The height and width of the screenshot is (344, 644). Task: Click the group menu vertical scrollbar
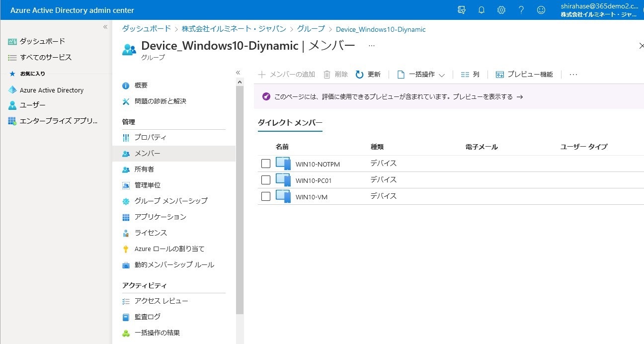[x=240, y=199]
